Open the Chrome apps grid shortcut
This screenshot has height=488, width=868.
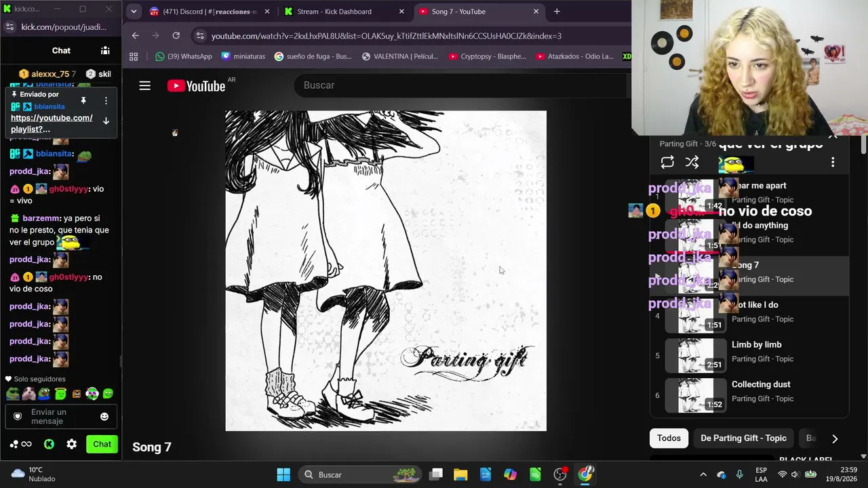click(x=134, y=56)
